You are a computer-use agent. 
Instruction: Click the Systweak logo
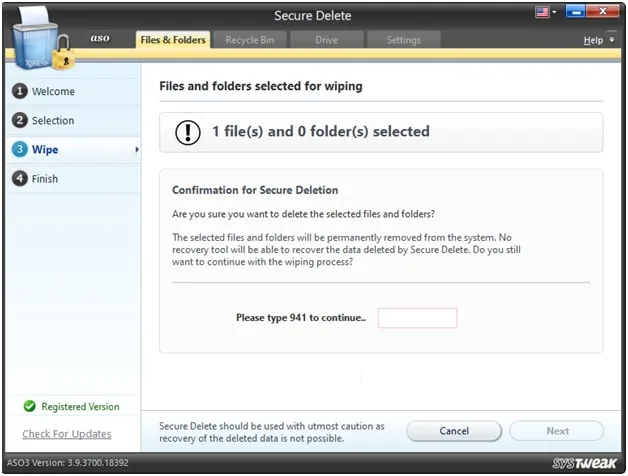[x=584, y=463]
